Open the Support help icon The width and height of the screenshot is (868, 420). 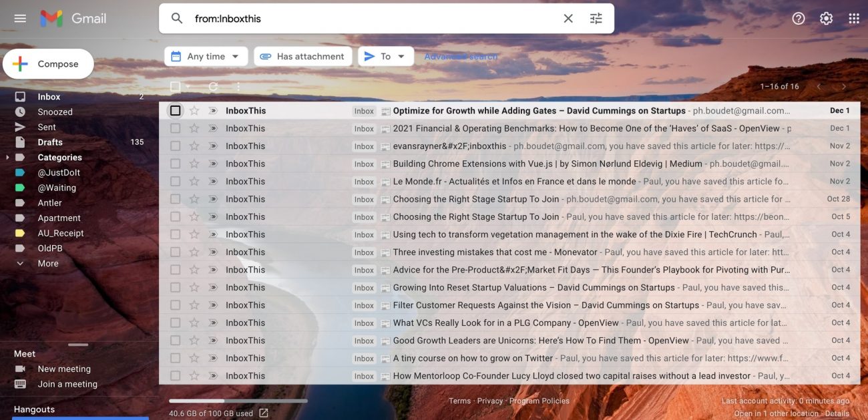pyautogui.click(x=799, y=19)
